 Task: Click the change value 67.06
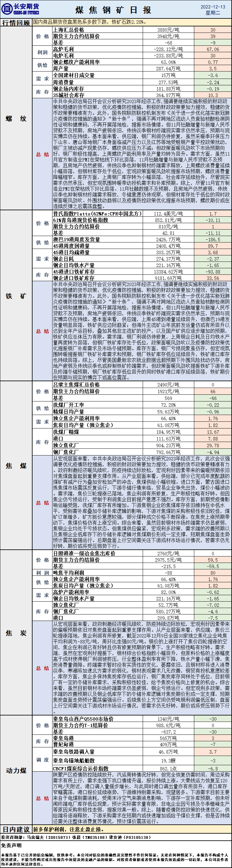(213, 49)
